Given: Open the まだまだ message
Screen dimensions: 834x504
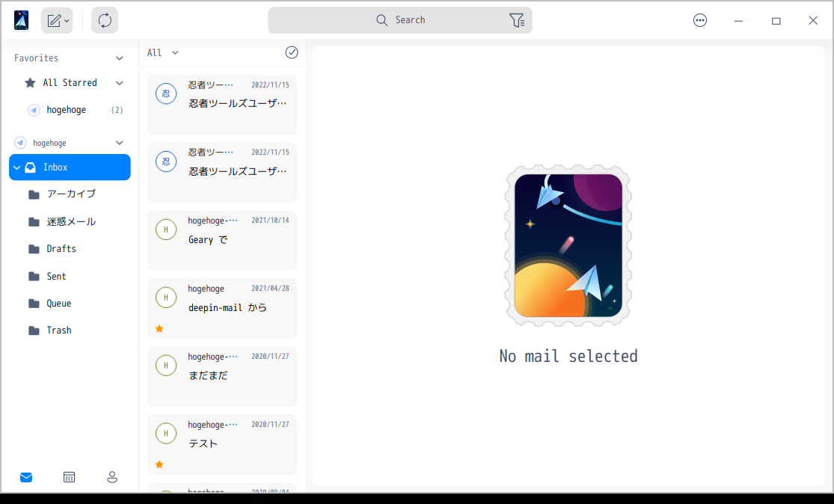Looking at the screenshot, I should tap(222, 376).
